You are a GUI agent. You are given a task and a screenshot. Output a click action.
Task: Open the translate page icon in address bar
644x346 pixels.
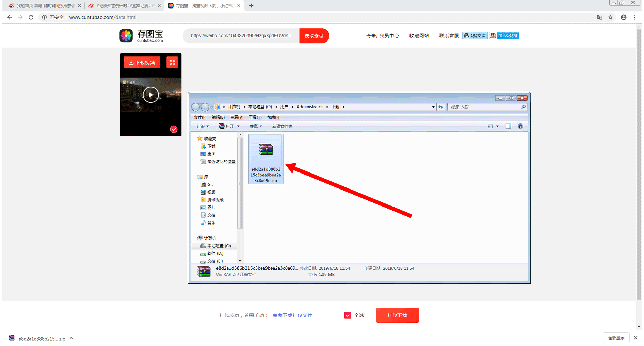point(599,17)
